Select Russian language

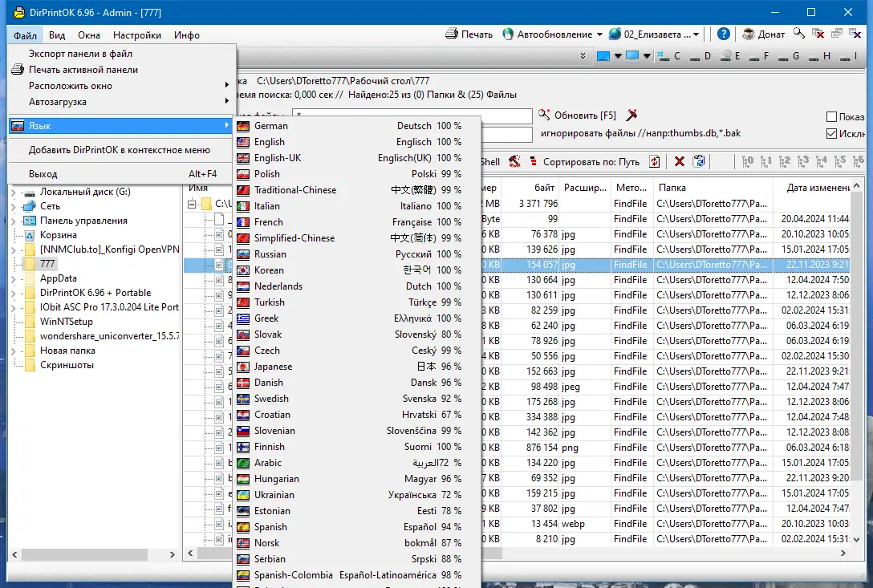tap(356, 254)
